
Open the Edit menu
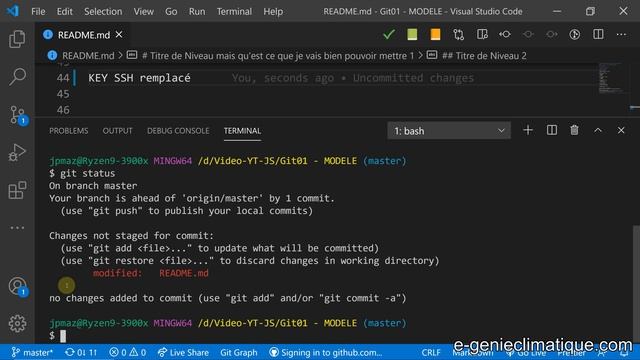[64, 11]
